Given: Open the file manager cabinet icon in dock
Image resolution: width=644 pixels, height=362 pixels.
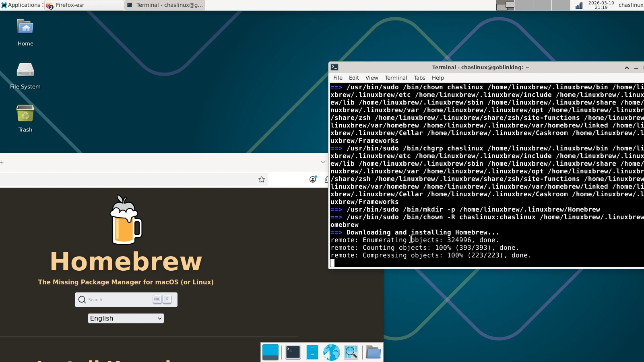Looking at the screenshot, I should 312,352.
